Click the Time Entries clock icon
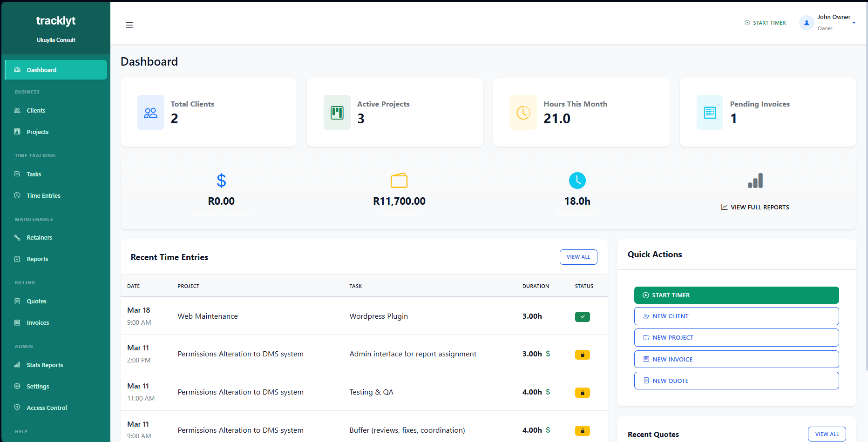 pos(17,195)
